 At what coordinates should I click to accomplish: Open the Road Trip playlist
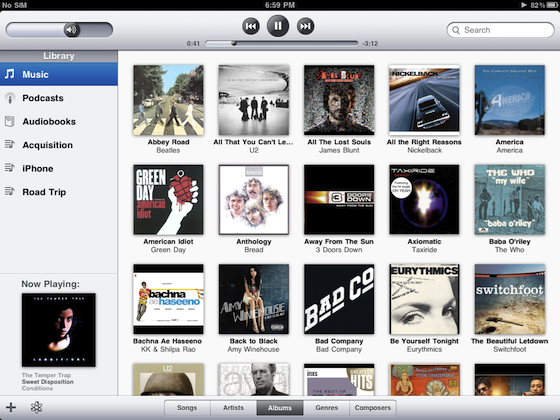pyautogui.click(x=59, y=192)
